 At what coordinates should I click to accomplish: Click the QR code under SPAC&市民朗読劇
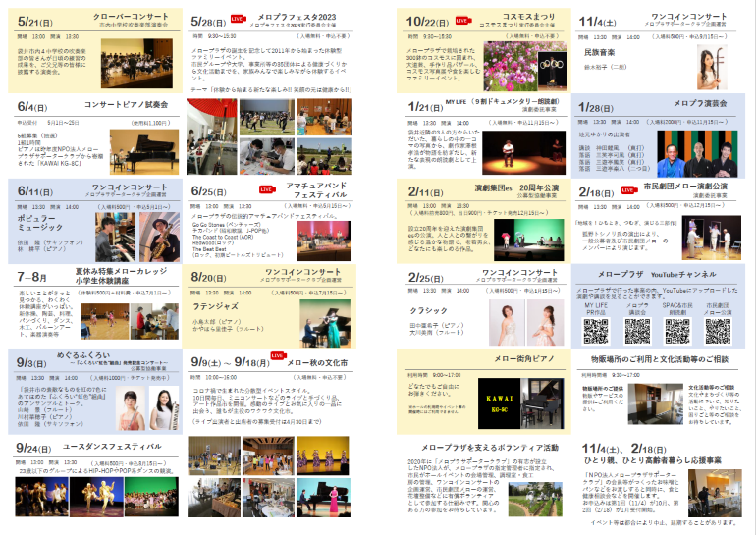[x=675, y=331]
